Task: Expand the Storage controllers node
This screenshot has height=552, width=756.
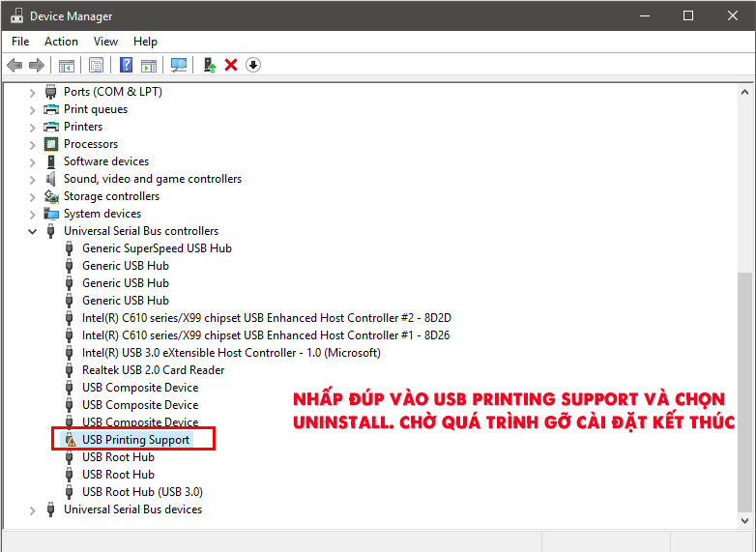Action: (x=32, y=196)
